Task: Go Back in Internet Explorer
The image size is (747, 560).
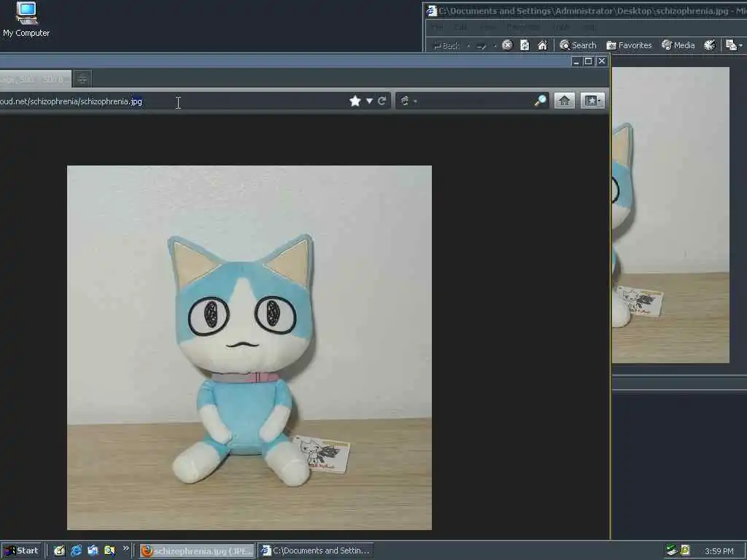Action: point(446,46)
